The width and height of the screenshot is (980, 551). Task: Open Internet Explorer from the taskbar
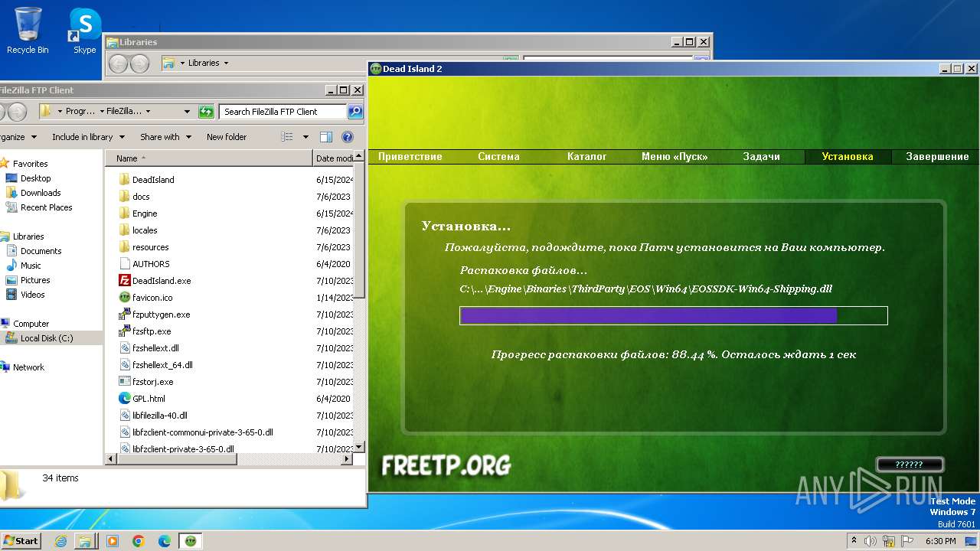pyautogui.click(x=60, y=541)
